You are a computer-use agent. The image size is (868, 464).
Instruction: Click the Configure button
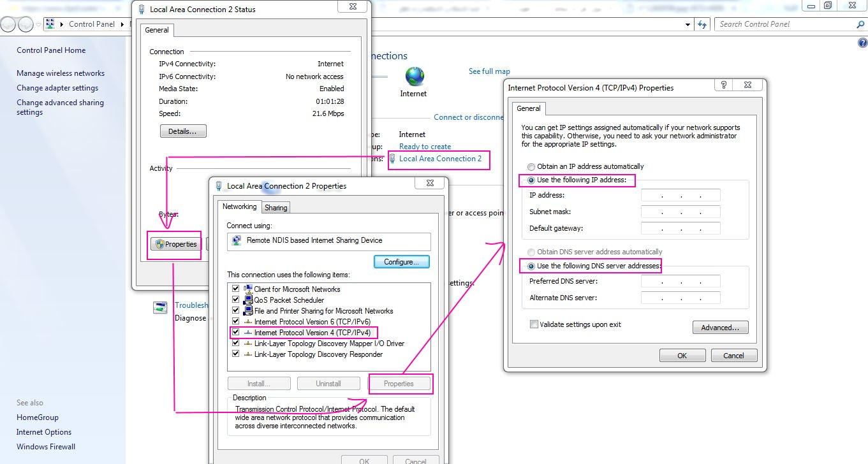tap(401, 262)
